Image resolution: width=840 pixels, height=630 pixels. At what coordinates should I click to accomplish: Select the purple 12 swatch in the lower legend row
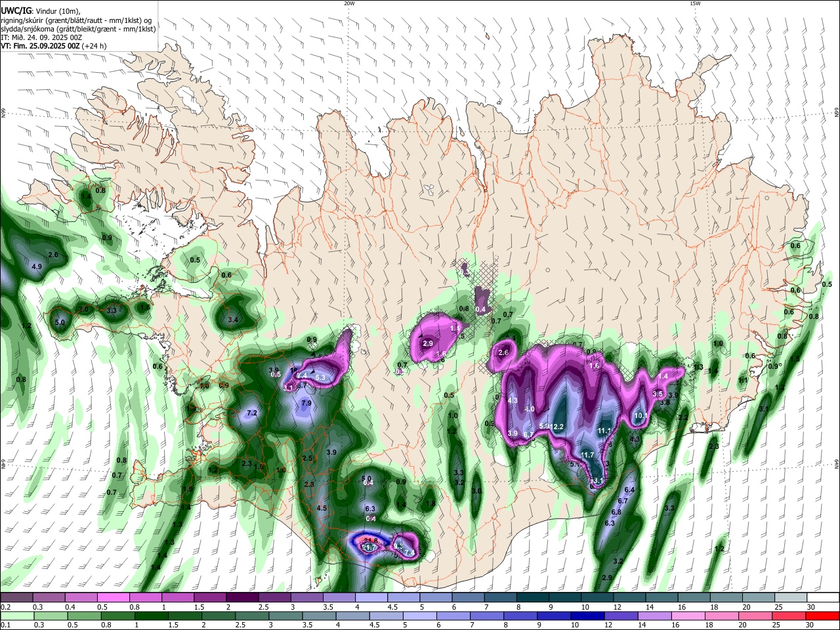[x=621, y=615]
